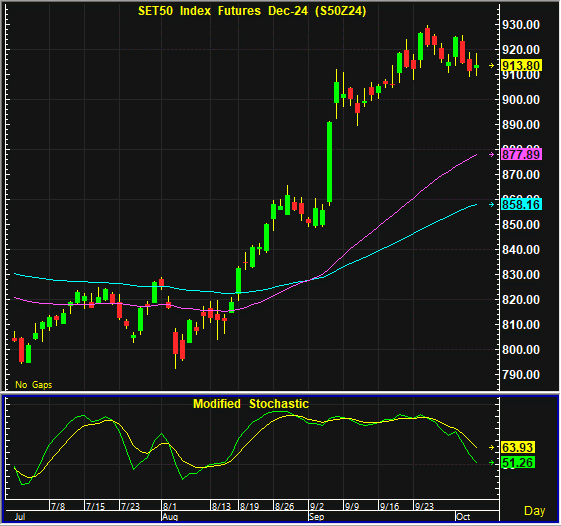Click the Aug month label
Screen dimensions: 561x526
[170, 517]
